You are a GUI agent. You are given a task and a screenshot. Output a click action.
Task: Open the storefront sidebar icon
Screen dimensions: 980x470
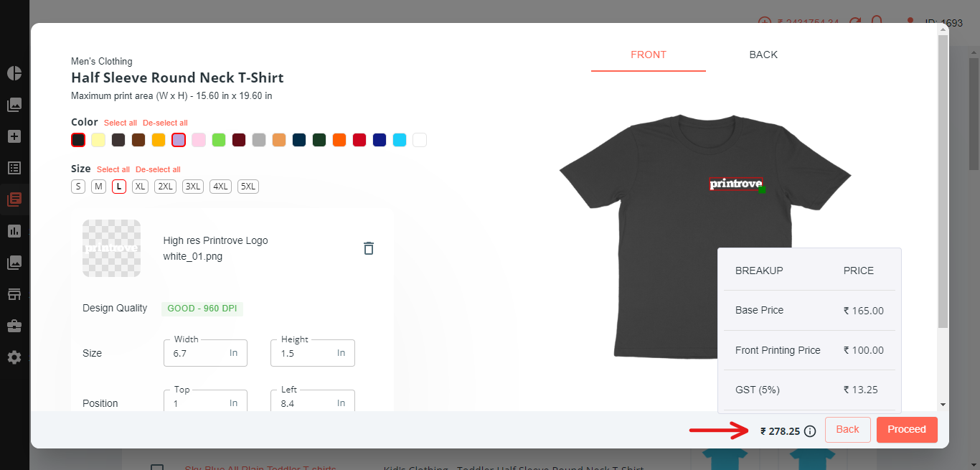pyautogui.click(x=14, y=294)
